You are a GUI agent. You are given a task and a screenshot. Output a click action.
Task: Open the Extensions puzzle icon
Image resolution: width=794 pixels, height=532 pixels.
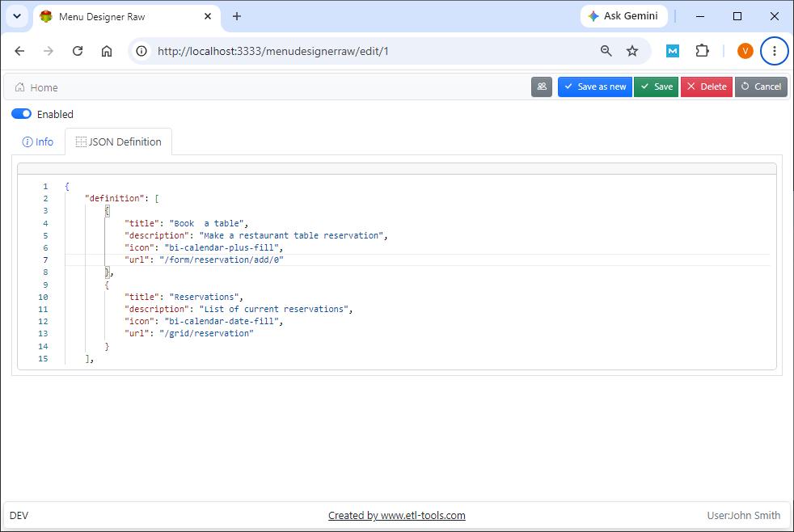pyautogui.click(x=702, y=51)
